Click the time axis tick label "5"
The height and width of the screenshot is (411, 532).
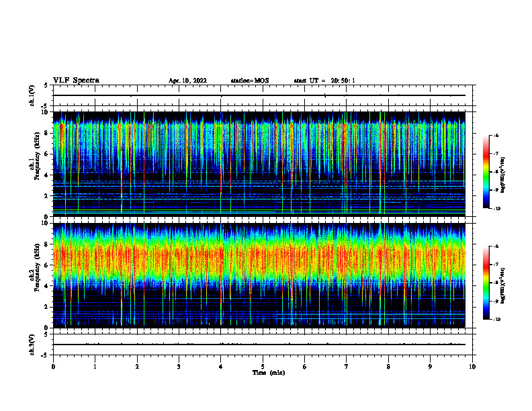click(x=263, y=367)
